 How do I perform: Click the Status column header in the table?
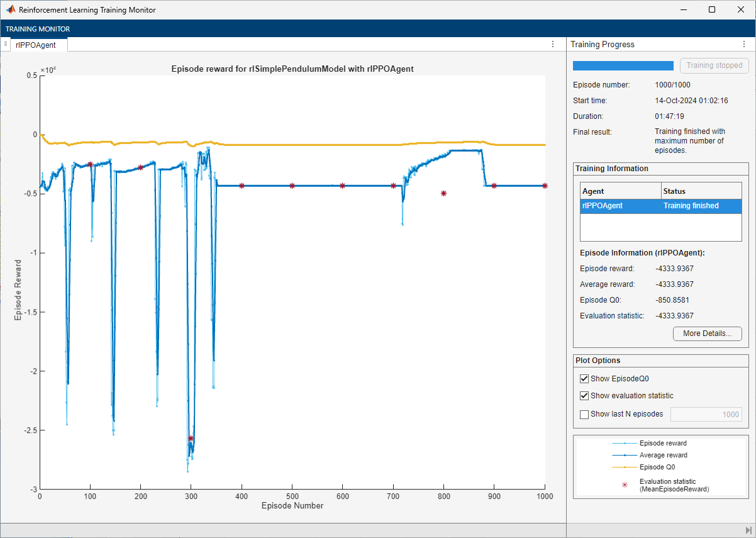(701, 191)
